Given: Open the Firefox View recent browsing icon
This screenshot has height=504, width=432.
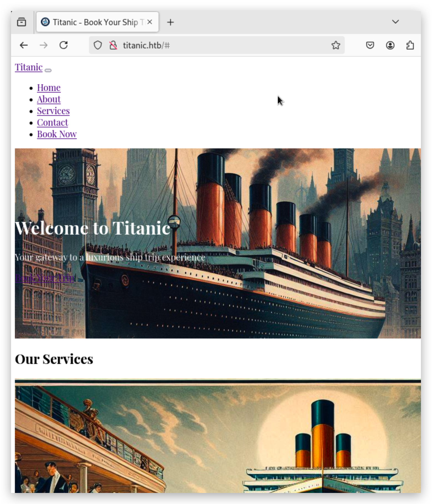Looking at the screenshot, I should (x=22, y=22).
